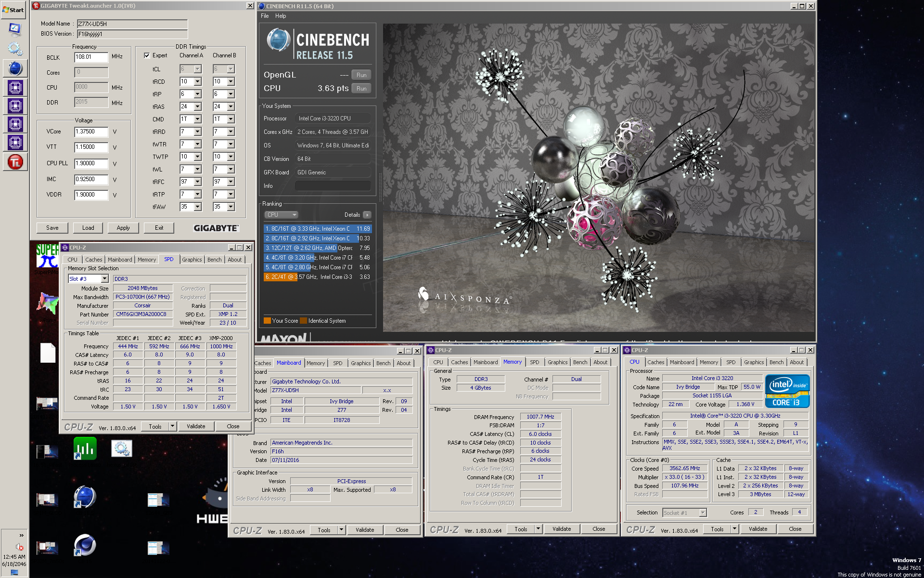The height and width of the screenshot is (578, 924).
Task: Expand Tools arrow in the Mainboard CPU-Z window
Action: (x=341, y=530)
